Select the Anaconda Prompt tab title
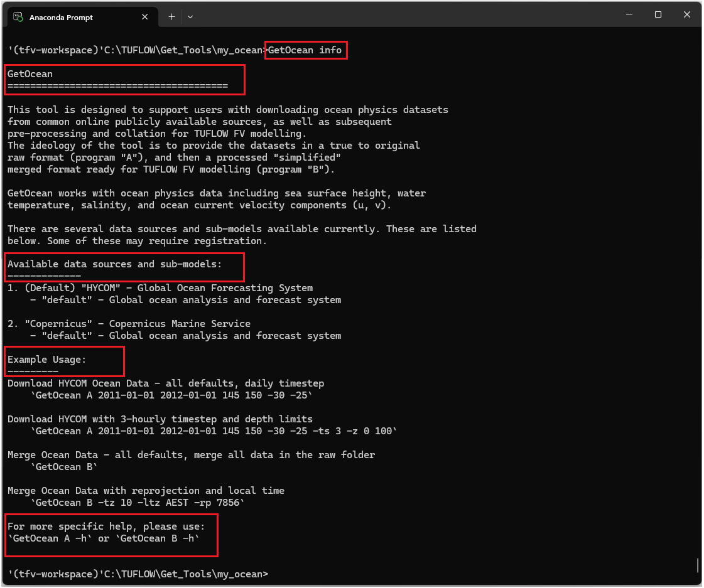Viewport: 704px width, 588px height. (61, 18)
